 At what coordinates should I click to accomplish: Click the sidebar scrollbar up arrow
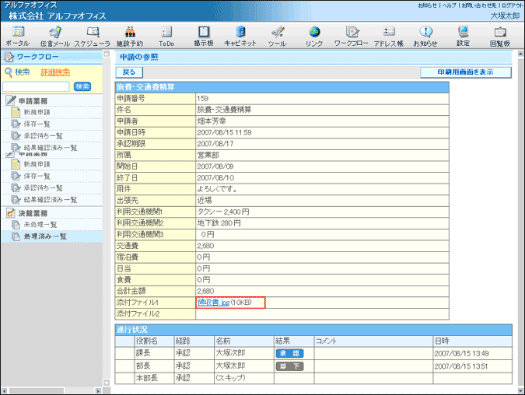(106, 54)
